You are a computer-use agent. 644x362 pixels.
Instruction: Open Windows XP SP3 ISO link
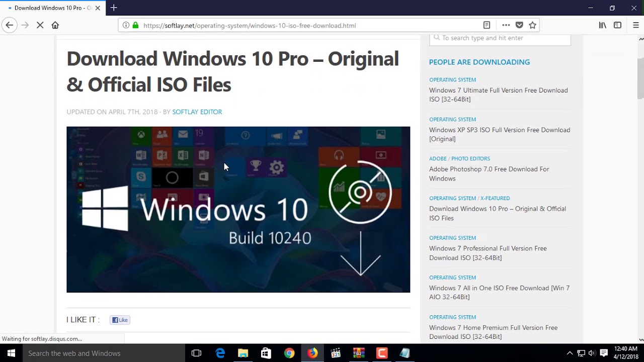click(x=500, y=134)
